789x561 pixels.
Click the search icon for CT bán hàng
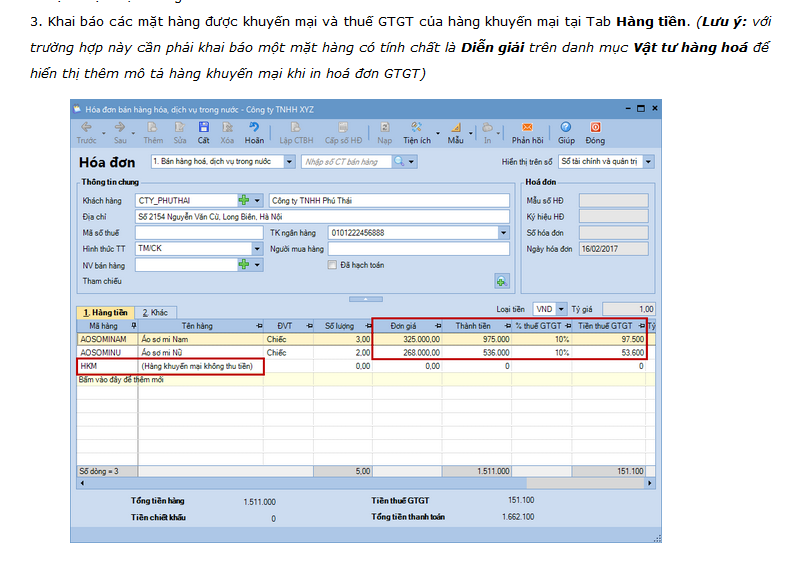coord(399,162)
